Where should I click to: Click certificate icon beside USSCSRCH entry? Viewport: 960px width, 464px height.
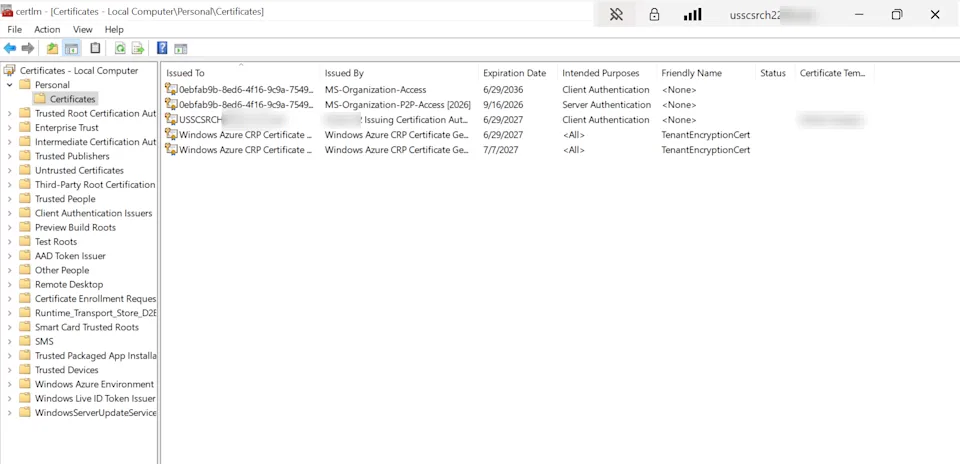pyautogui.click(x=171, y=119)
